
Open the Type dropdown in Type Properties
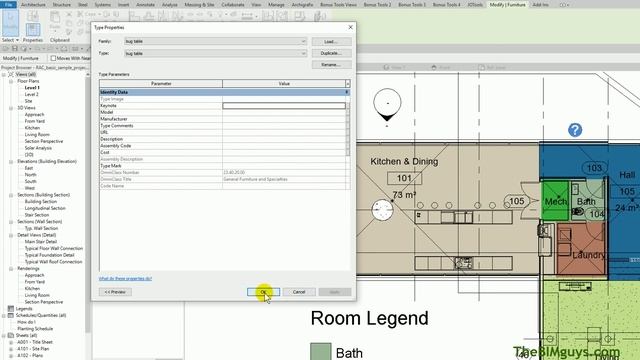coord(303,53)
